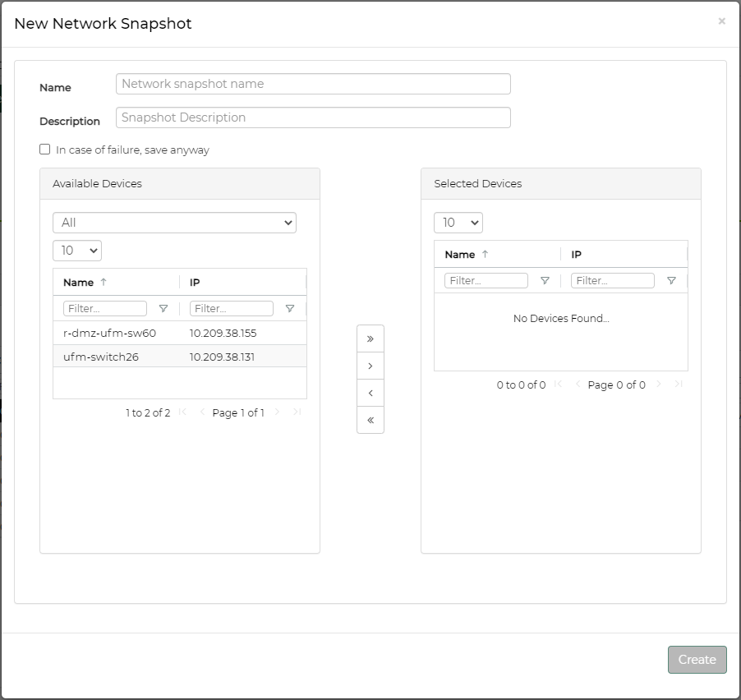Sort Selected Devices by IP column

click(x=577, y=255)
